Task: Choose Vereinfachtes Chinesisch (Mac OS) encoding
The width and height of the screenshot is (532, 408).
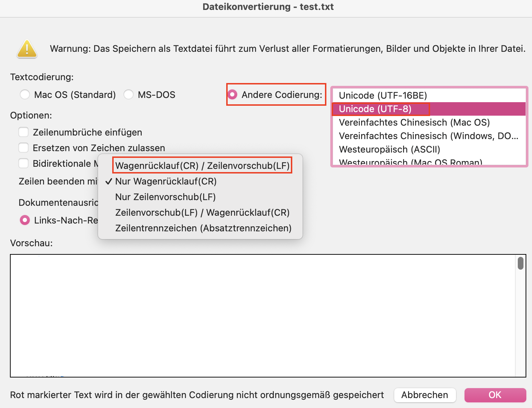Action: pos(429,122)
